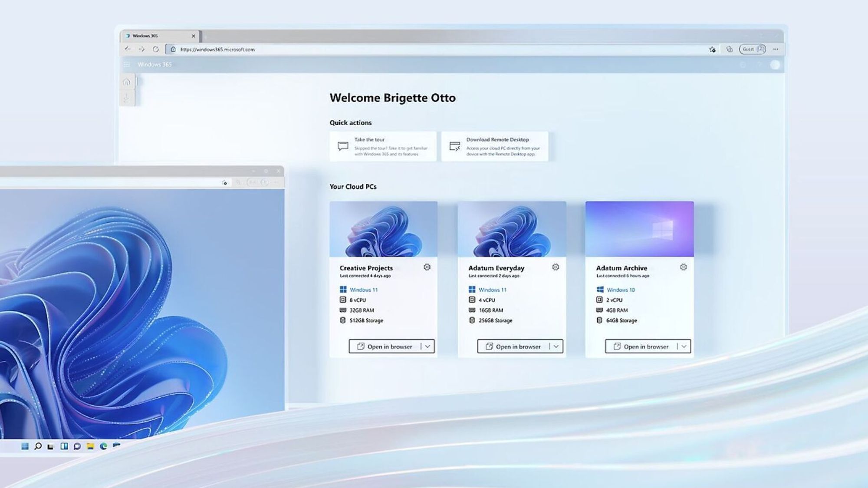Click the Adatum Everyday card title
Image resolution: width=868 pixels, height=488 pixels.
point(496,268)
